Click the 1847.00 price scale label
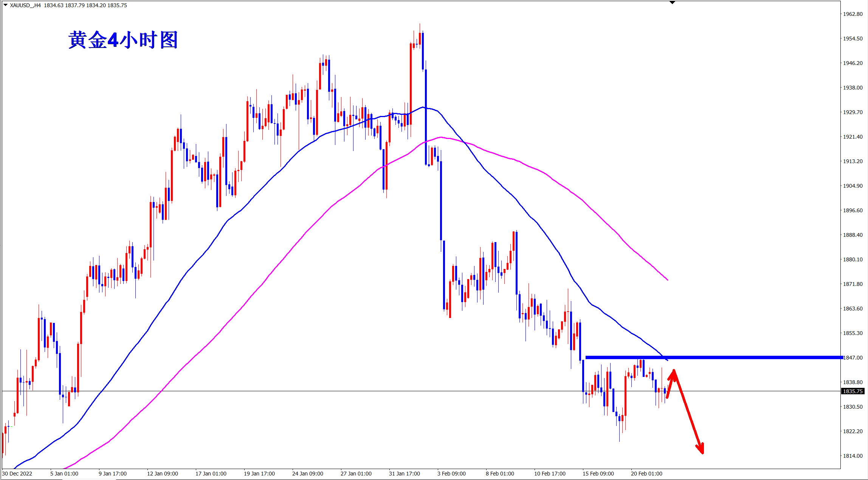This screenshot has width=868, height=480. 854,358
